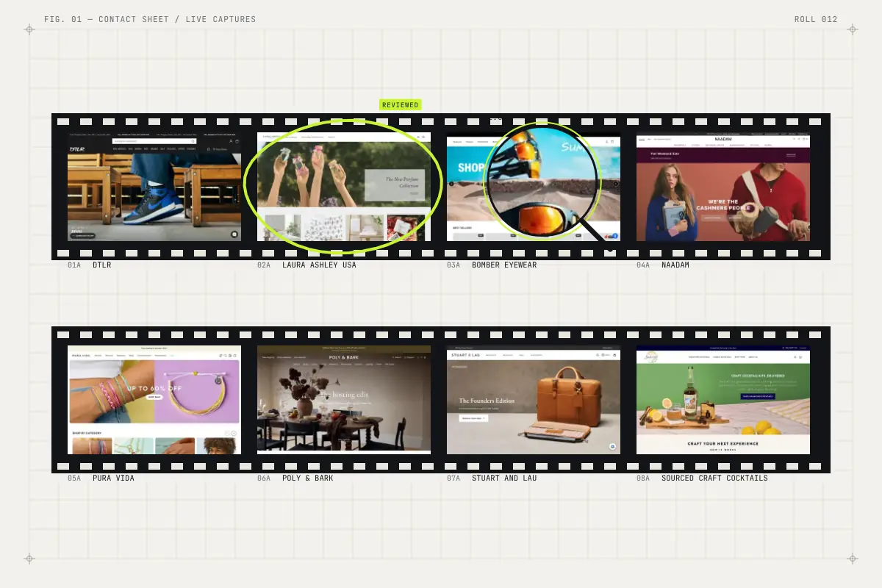Open the dropdown button under Founders Edition
This screenshot has height=588, width=882.
473,417
